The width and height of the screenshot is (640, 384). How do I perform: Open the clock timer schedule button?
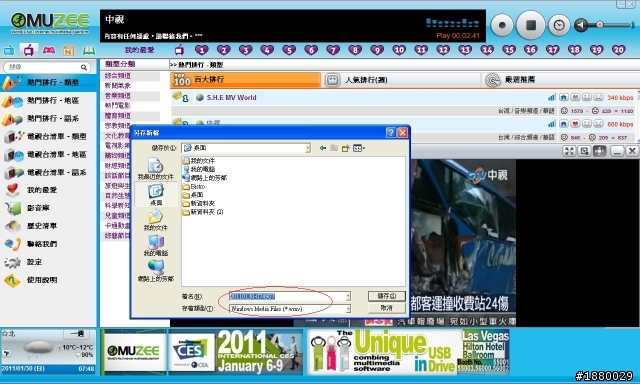(x=559, y=25)
